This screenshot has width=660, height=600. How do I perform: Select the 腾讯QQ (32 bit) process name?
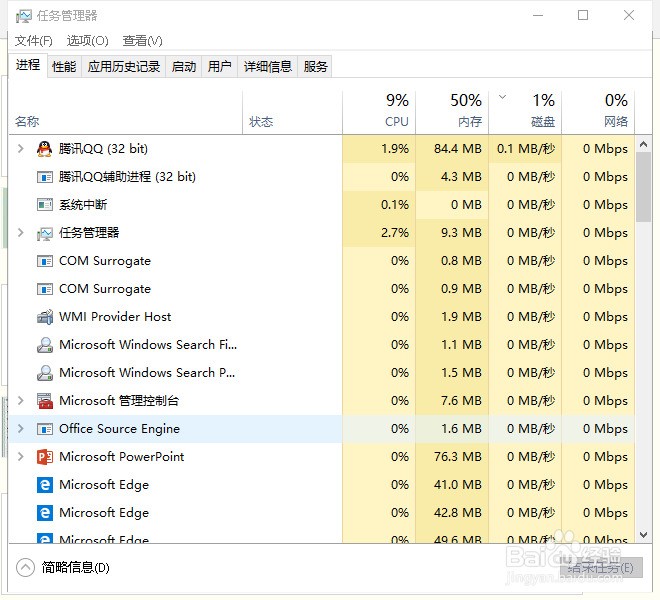tap(103, 149)
